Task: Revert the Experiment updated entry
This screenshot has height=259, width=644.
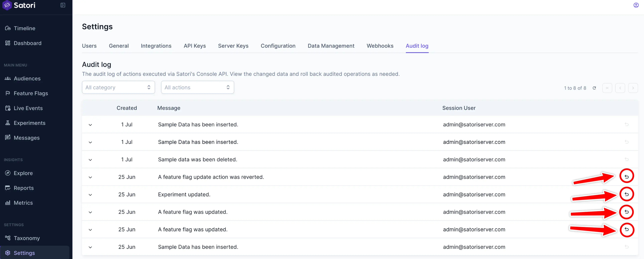Action: (626, 194)
